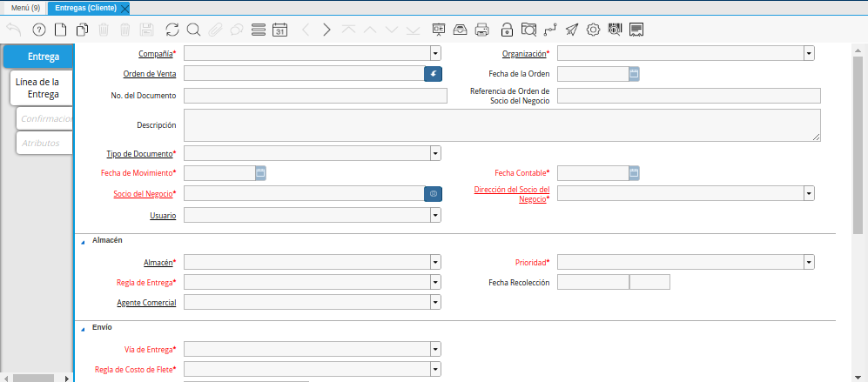
Task: Click the Descripción text area
Action: pyautogui.click(x=502, y=125)
